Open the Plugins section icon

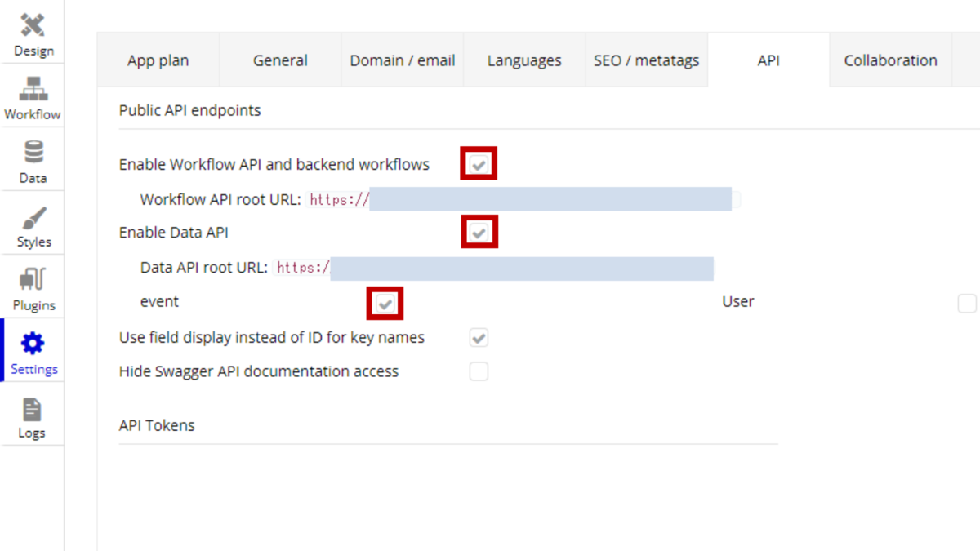33,280
